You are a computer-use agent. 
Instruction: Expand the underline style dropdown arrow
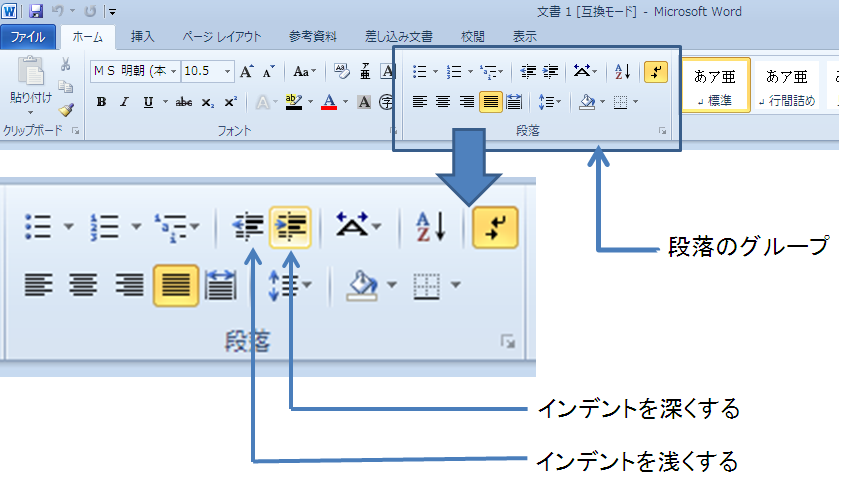pos(165,102)
